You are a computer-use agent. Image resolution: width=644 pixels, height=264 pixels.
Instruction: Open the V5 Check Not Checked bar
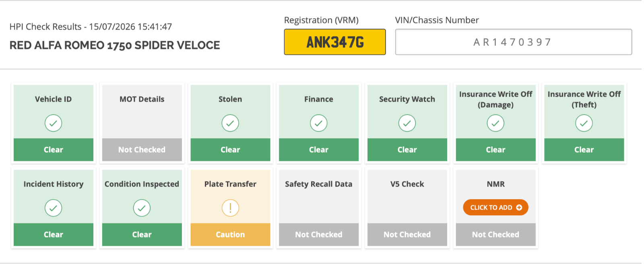pos(407,235)
